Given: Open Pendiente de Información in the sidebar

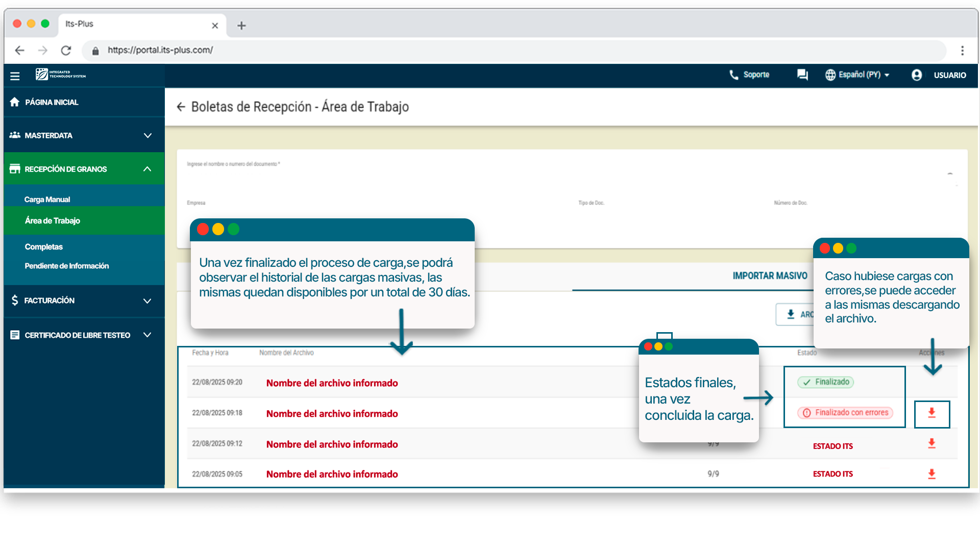Looking at the screenshot, I should [x=67, y=266].
